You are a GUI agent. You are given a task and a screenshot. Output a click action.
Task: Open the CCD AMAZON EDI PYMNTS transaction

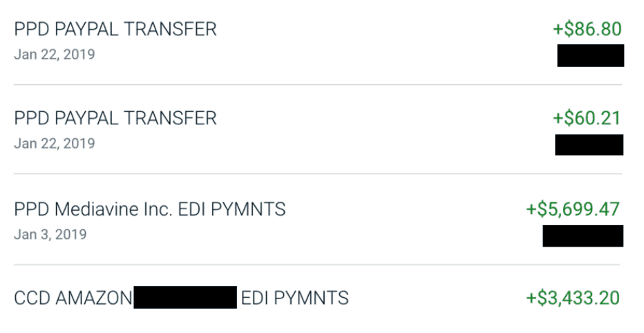[x=319, y=299]
